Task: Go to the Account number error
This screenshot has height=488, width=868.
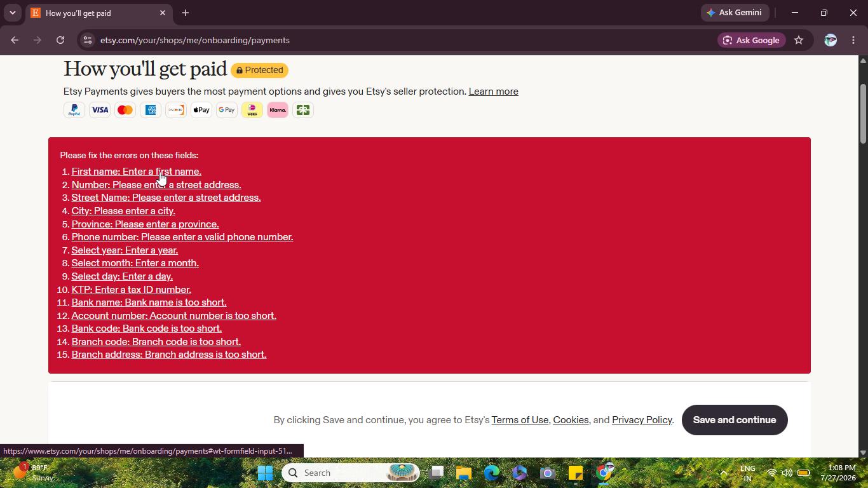Action: click(x=174, y=316)
